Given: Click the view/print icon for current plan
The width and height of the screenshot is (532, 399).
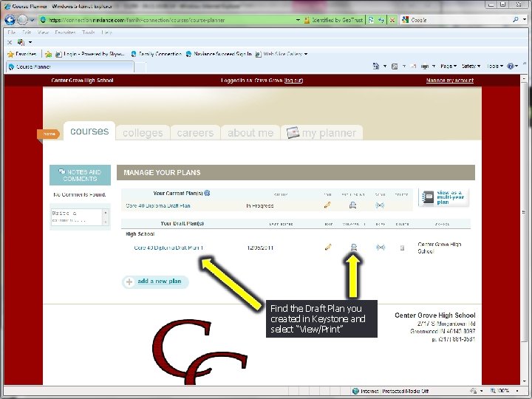Looking at the screenshot, I should [353, 205].
